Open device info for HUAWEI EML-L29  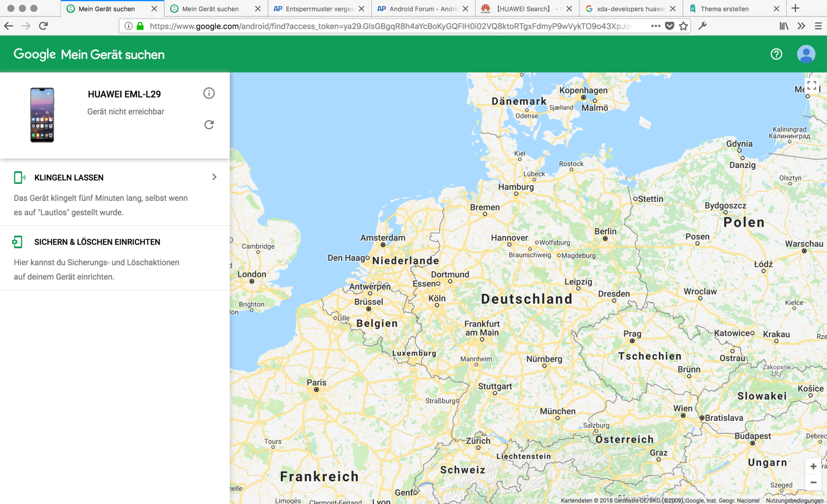tap(209, 93)
